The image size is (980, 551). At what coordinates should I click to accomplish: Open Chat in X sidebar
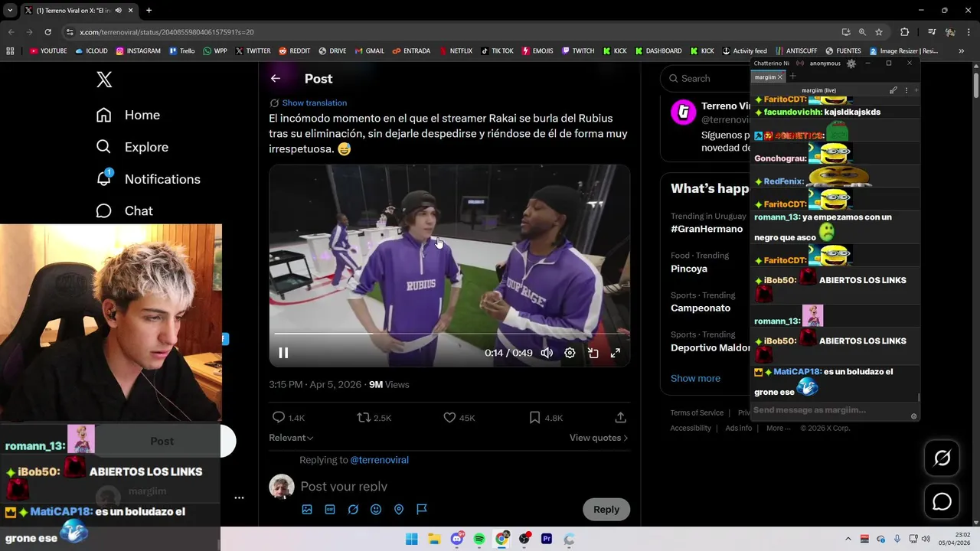pos(124,210)
